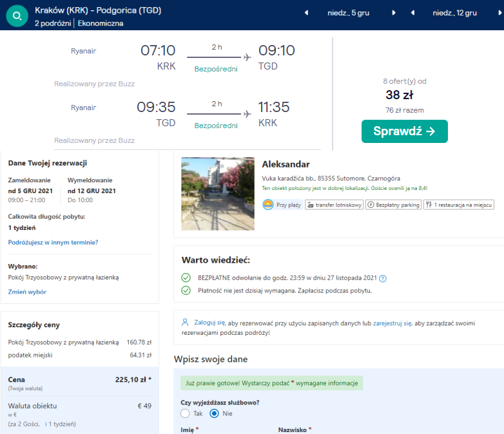Click the green search magnifier icon

[17, 16]
